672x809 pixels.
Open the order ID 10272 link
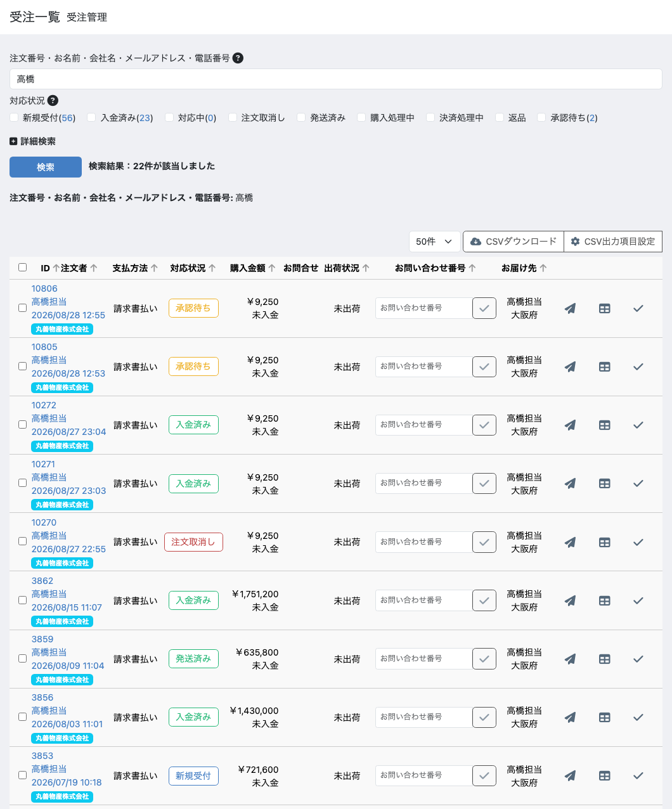pyautogui.click(x=44, y=405)
